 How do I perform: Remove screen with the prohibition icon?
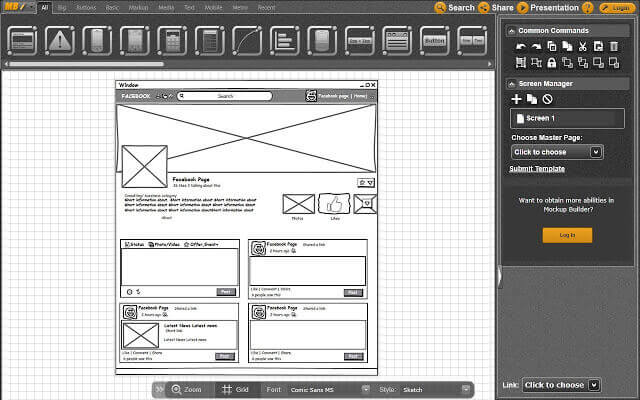point(548,99)
